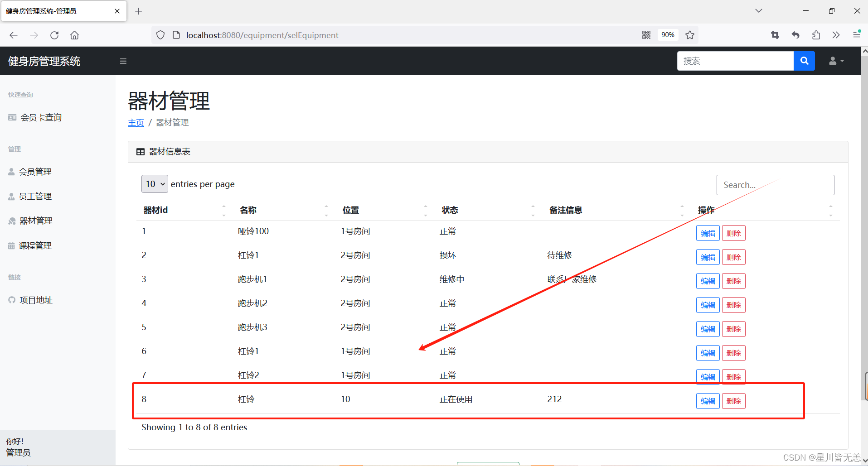868x466 pixels.
Task: Click the 健身房管理系统 brand title
Action: tap(44, 61)
